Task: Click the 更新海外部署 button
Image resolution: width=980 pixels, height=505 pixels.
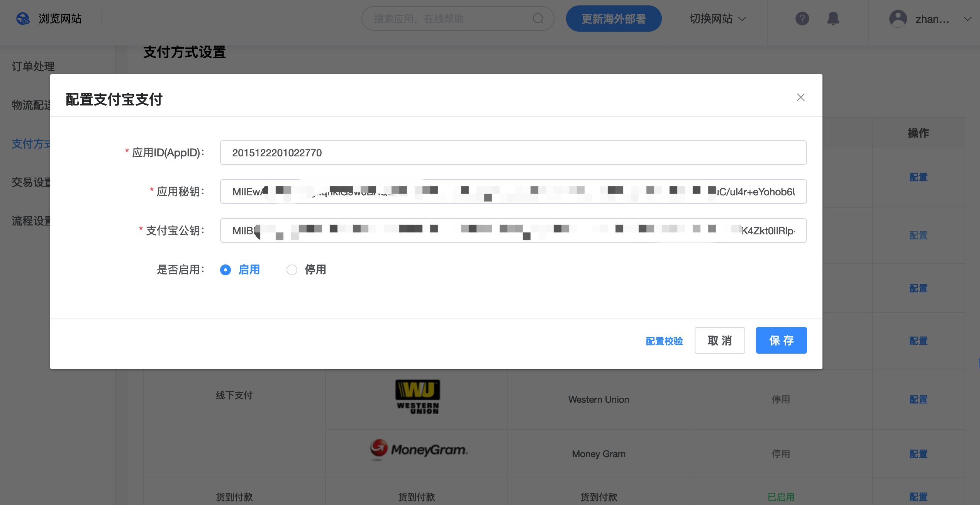Action: pyautogui.click(x=614, y=19)
